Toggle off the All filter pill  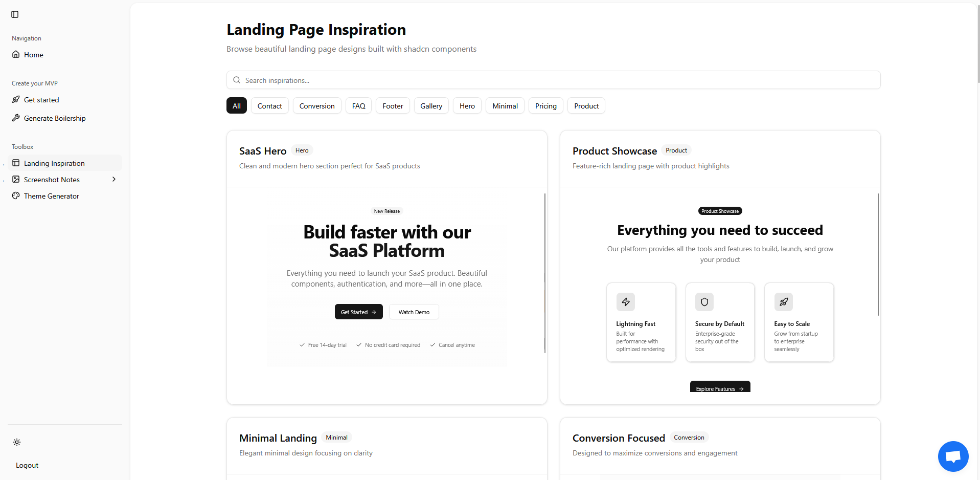click(x=236, y=105)
